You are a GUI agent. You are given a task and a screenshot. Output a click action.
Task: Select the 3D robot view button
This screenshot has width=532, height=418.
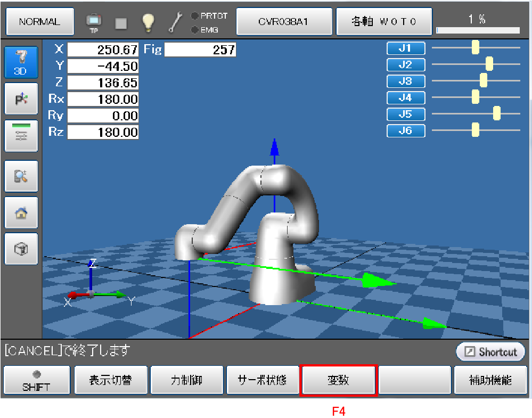tap(21, 62)
